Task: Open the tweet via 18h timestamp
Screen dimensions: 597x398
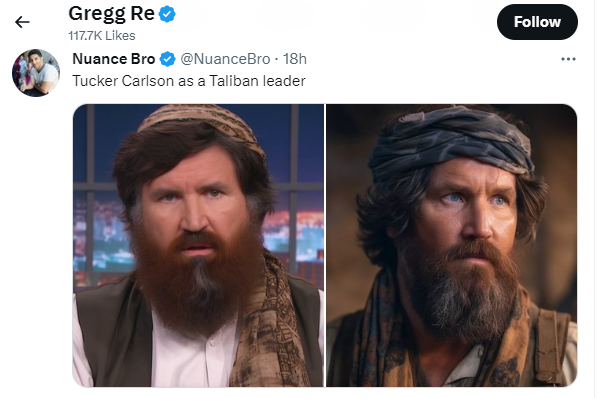Action: click(294, 59)
